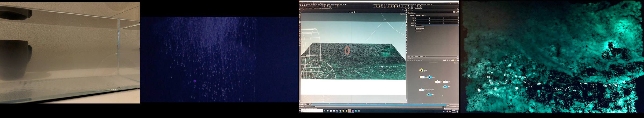Open File Explorer from the Windows taskbar
Screen dimensions: 644x118
pos(328,111)
